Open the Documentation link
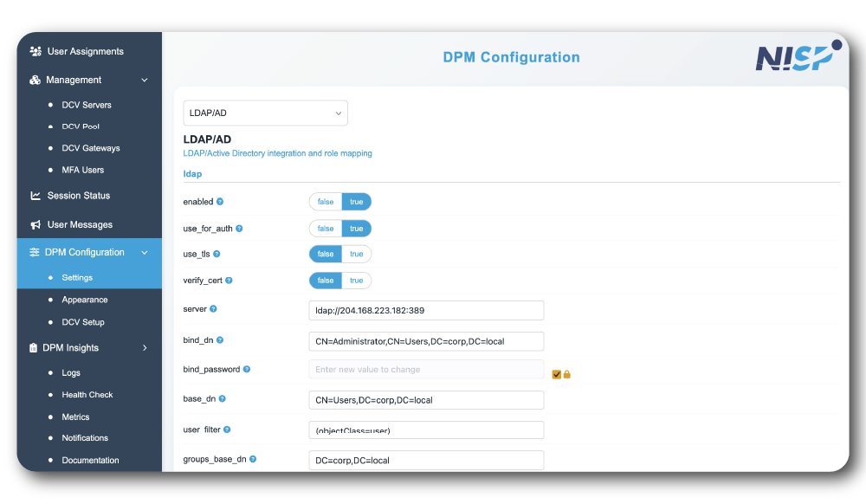 (x=90, y=461)
